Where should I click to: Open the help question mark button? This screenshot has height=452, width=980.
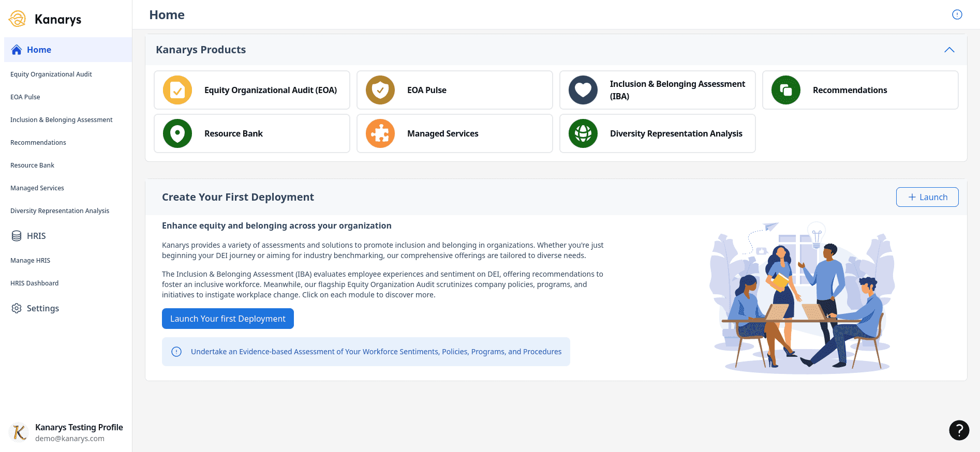(x=959, y=430)
